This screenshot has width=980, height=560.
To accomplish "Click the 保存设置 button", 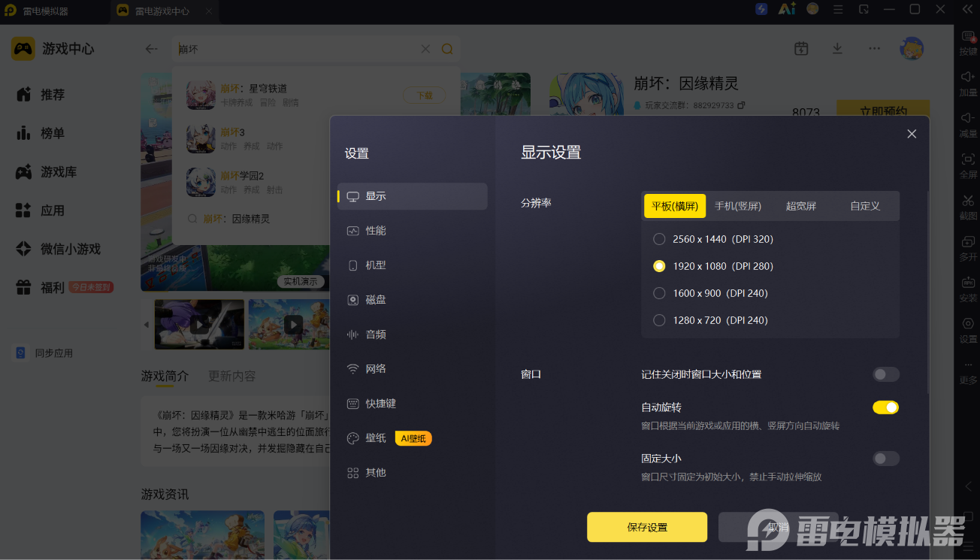I will 647,527.
